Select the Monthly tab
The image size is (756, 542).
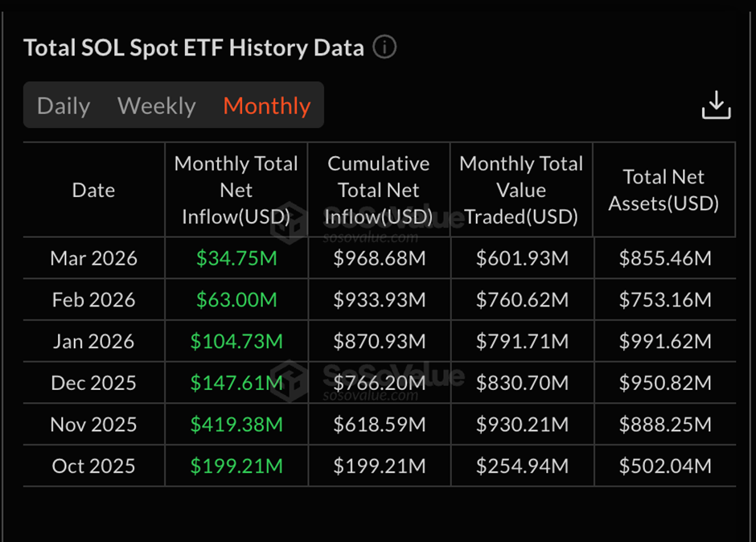point(266,105)
